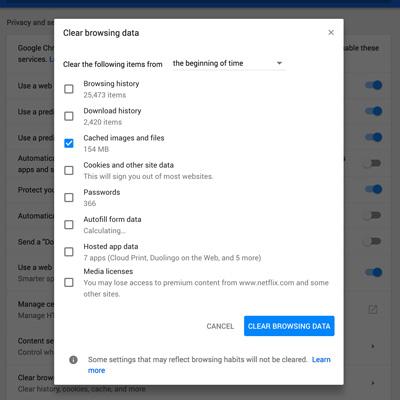Click the external link icon in background settings
The width and height of the screenshot is (400, 400).
pos(373,309)
